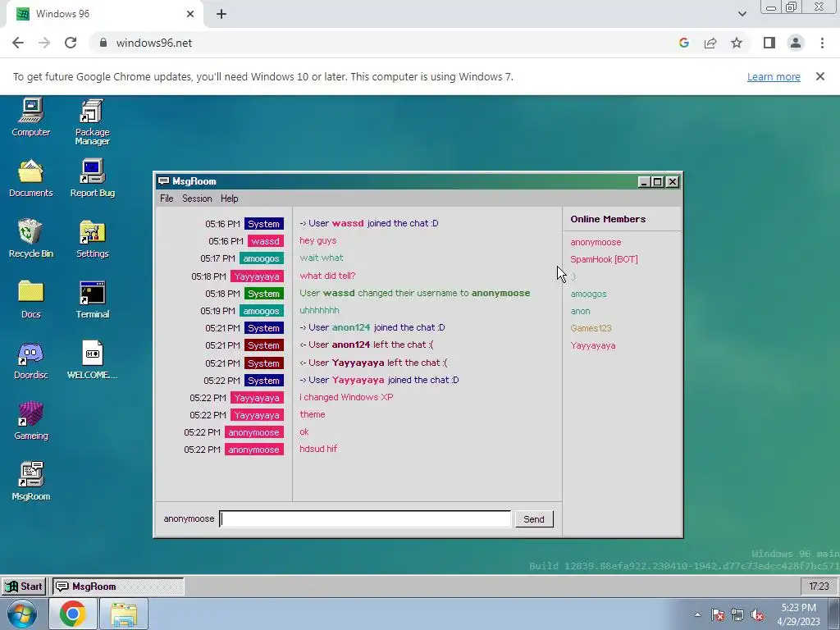Toggle the Chrome side panel icon
Screen dimensions: 840x630
coord(769,43)
